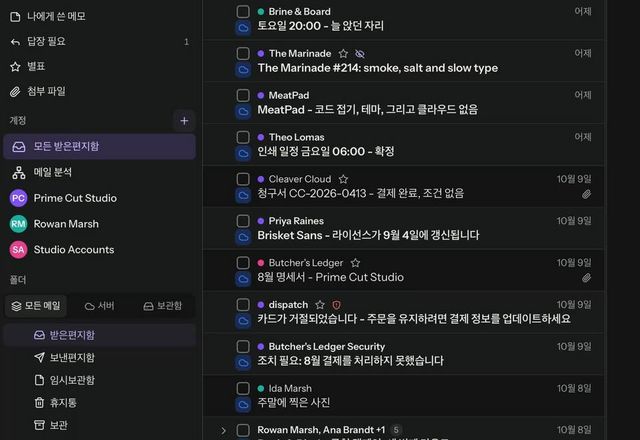Open the 받은편지함 inbox folder
The height and width of the screenshot is (440, 640).
[x=99, y=336]
